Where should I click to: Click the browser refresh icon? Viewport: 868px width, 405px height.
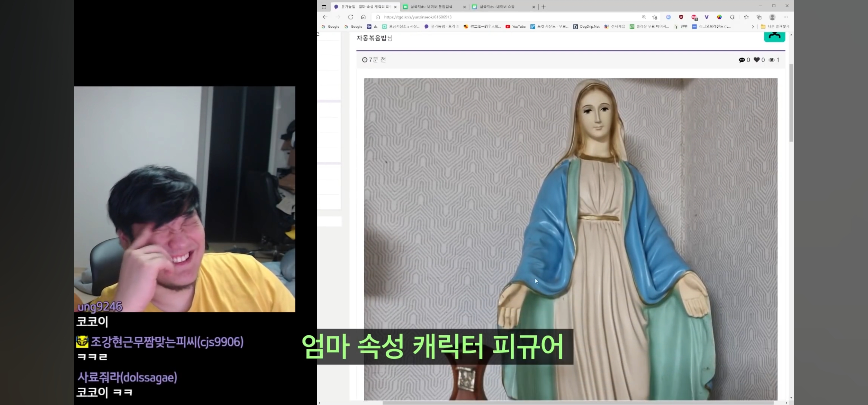point(351,17)
